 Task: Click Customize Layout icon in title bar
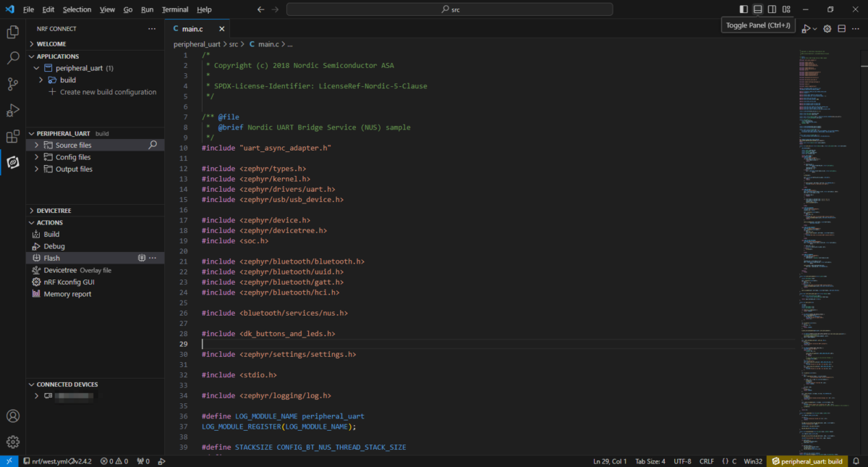tap(786, 9)
